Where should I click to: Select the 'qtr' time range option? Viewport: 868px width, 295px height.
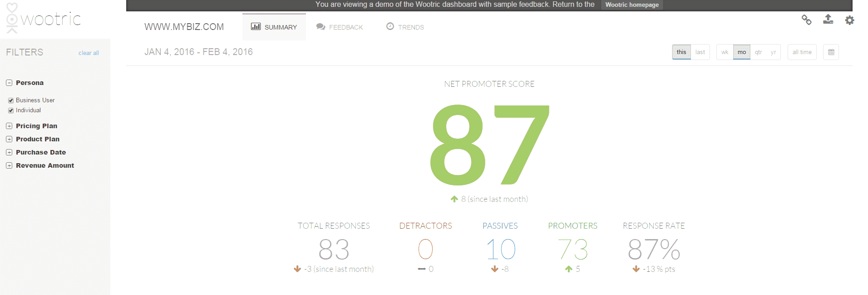(758, 52)
